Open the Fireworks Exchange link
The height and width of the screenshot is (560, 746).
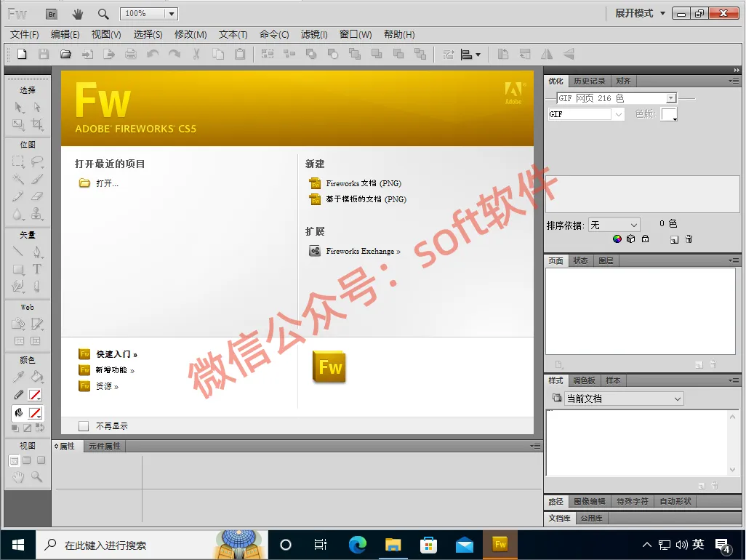click(363, 251)
